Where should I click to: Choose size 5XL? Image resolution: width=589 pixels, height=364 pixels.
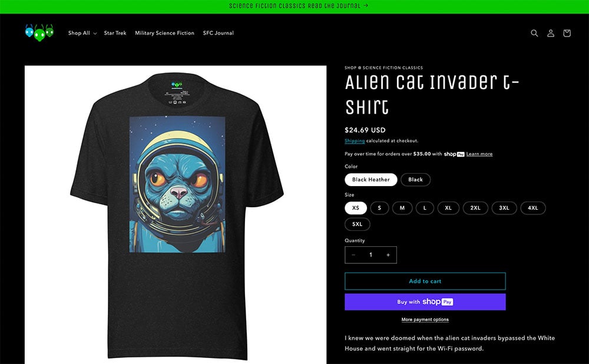click(358, 224)
